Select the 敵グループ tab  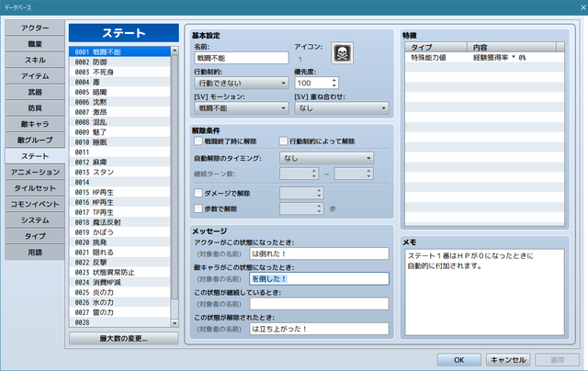coord(35,141)
